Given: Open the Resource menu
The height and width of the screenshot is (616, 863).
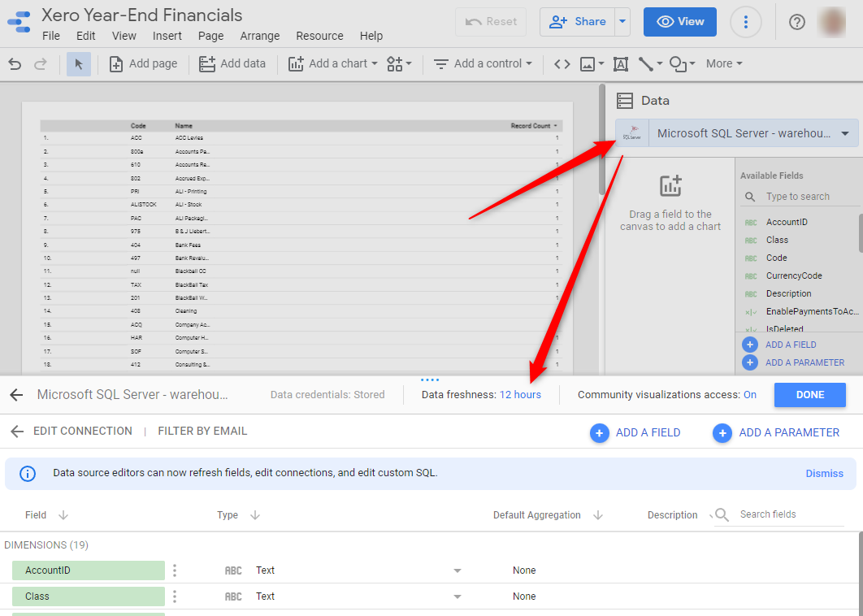Looking at the screenshot, I should pyautogui.click(x=319, y=36).
